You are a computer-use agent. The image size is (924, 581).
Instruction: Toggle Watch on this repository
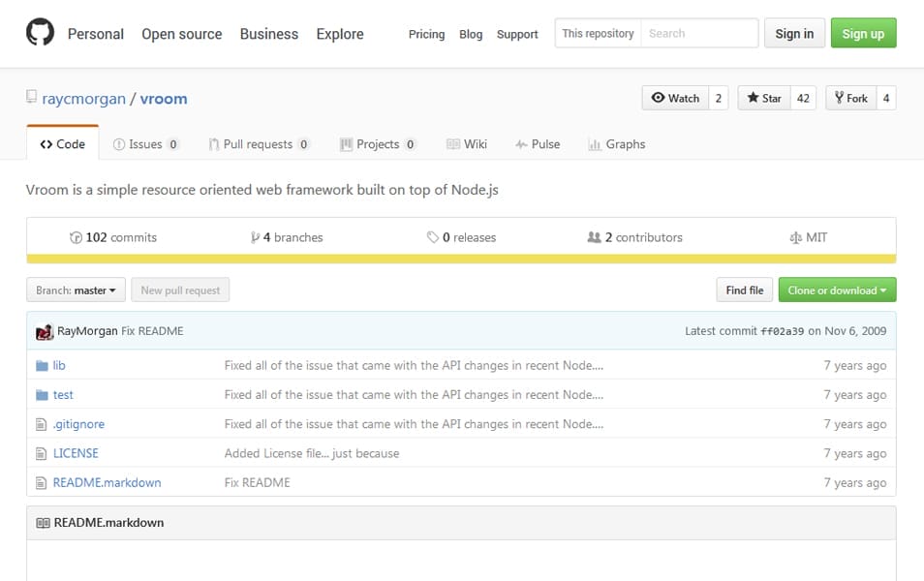pos(675,98)
